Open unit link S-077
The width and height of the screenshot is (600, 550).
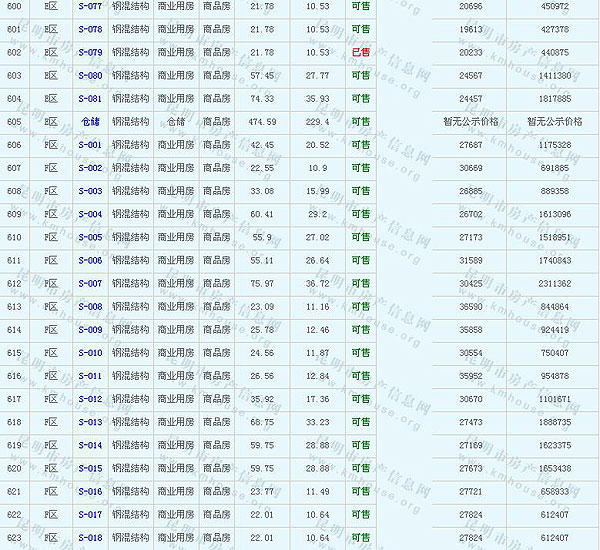click(90, 6)
